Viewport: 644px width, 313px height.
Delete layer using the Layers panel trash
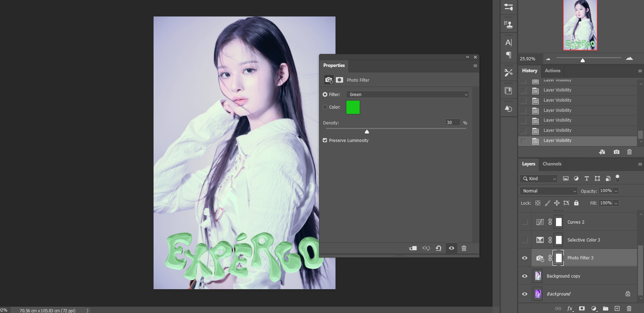point(629,308)
